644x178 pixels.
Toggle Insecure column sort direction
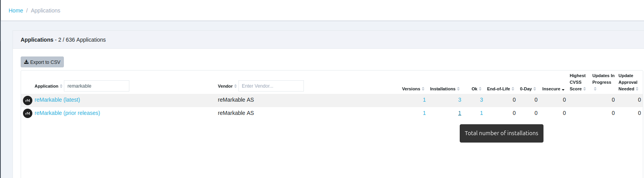563,89
